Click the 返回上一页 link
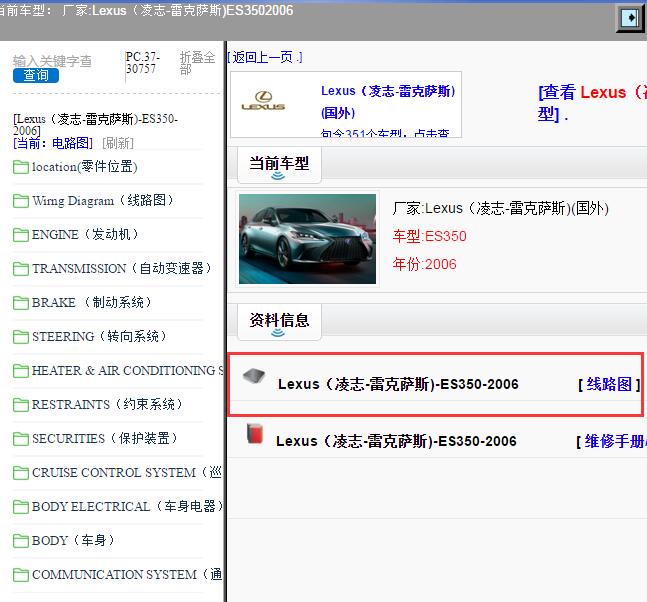Viewport: 647px width, 602px height. [x=264, y=57]
